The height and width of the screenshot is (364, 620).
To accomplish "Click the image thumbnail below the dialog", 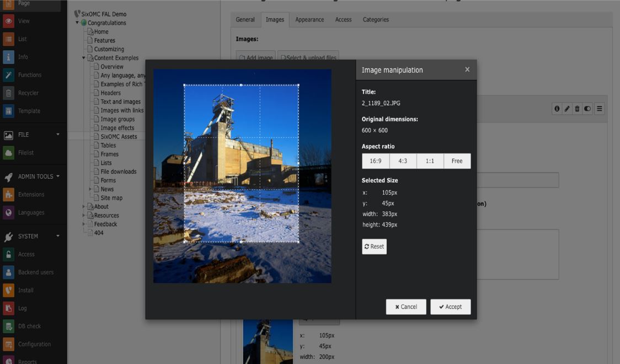I will (x=268, y=342).
